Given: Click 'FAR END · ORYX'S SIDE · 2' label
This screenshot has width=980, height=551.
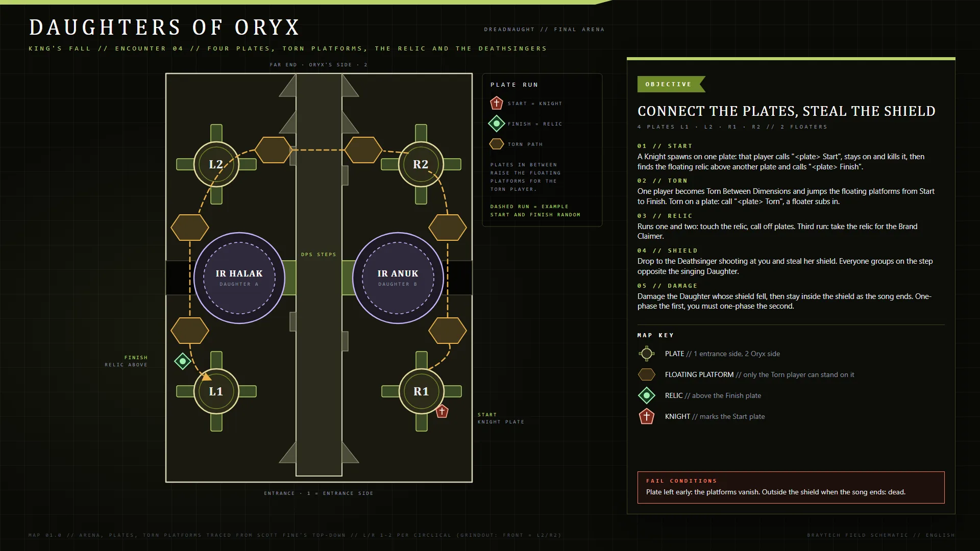Looking at the screenshot, I should [x=318, y=65].
